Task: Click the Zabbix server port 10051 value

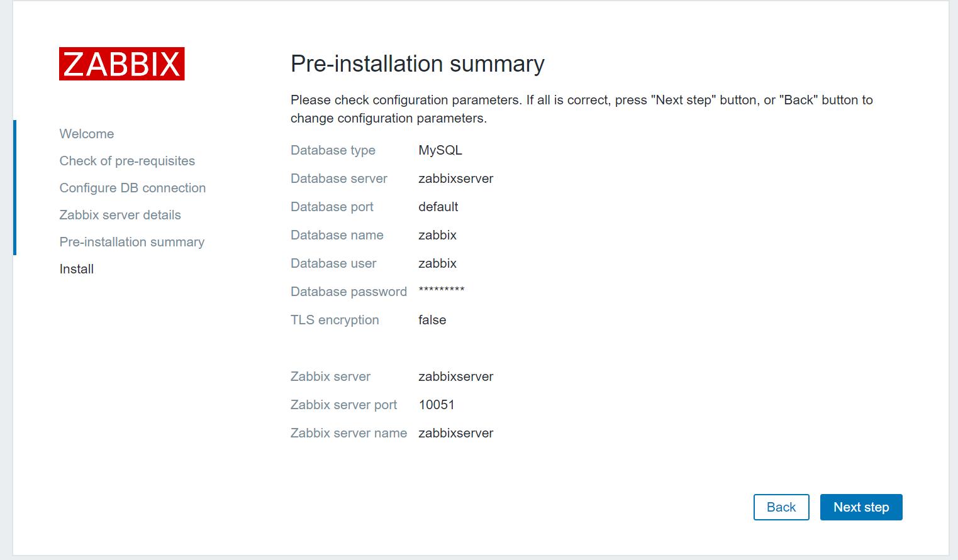Action: [437, 405]
